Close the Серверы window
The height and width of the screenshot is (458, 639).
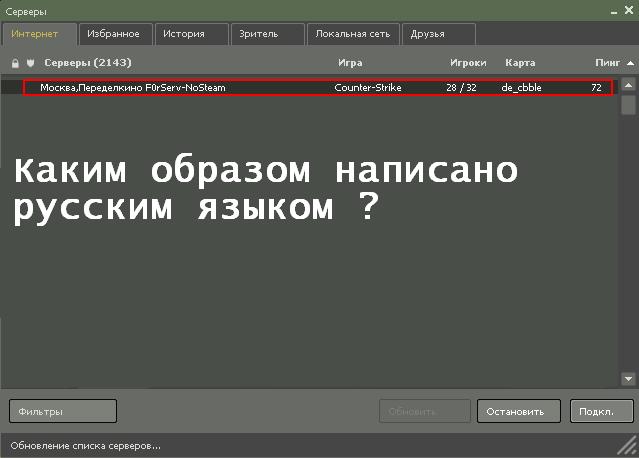pos(629,10)
